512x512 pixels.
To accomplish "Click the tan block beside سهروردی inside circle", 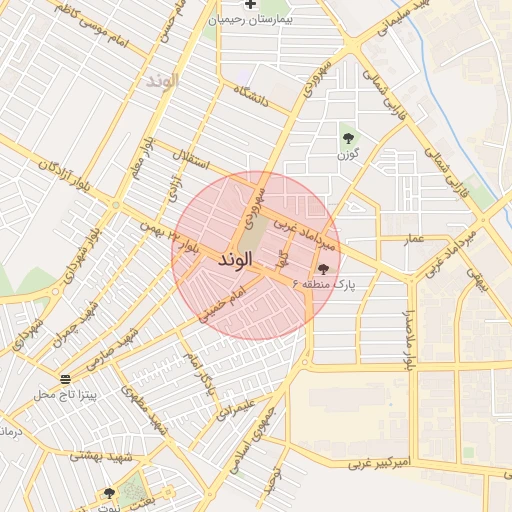I will coord(254,234).
